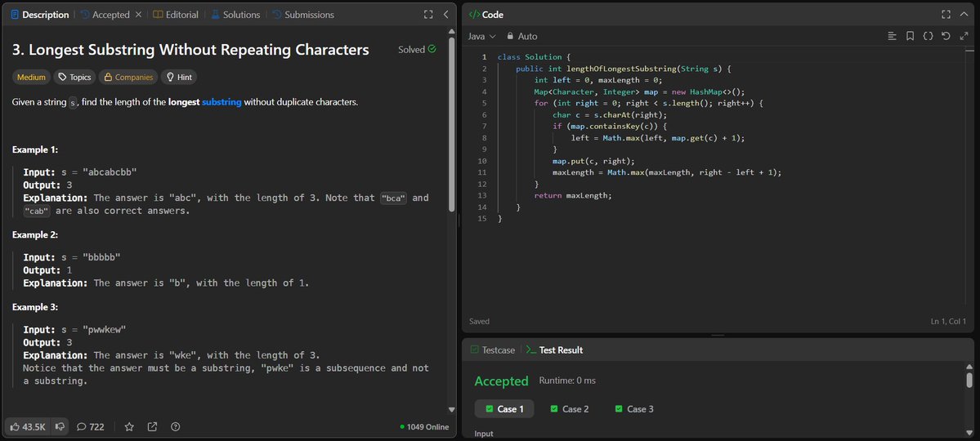The height and width of the screenshot is (441, 980).
Task: Click 'map.put(c, right);' on line 10
Action: 593,161
